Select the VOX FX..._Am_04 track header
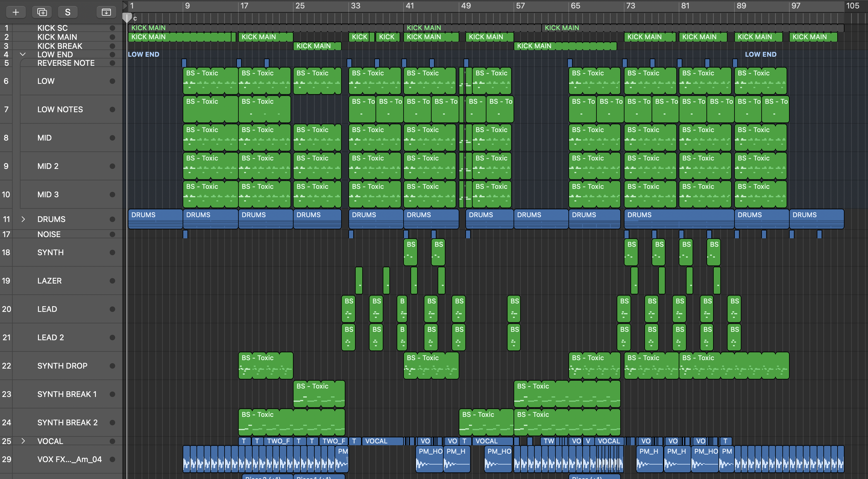 61,459
